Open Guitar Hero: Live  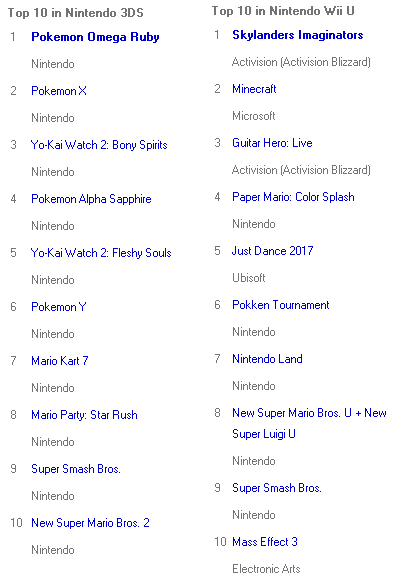click(272, 143)
